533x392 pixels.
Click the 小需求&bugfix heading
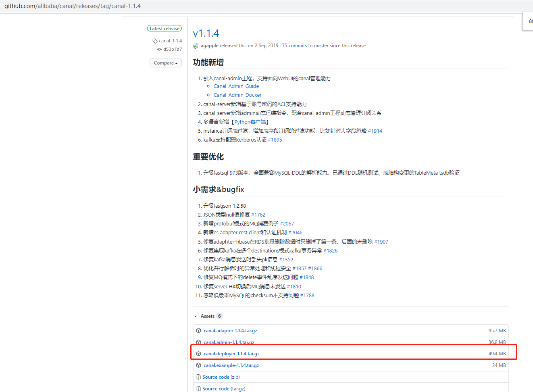pos(219,190)
